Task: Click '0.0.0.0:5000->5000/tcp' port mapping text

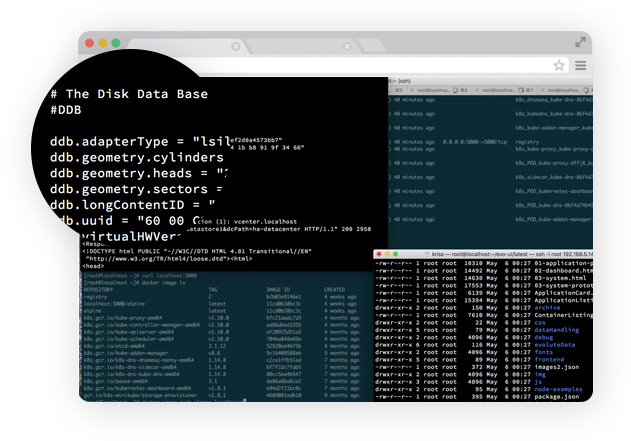Action: click(474, 142)
